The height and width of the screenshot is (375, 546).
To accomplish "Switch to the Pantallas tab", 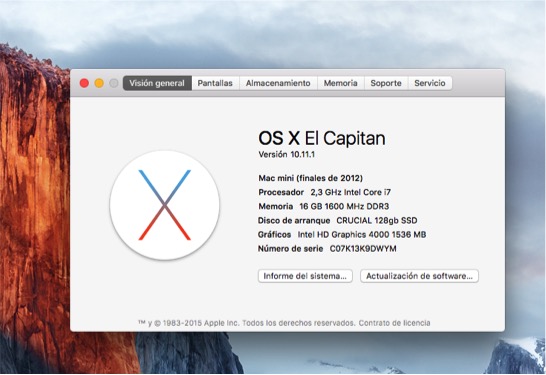I will tap(215, 83).
